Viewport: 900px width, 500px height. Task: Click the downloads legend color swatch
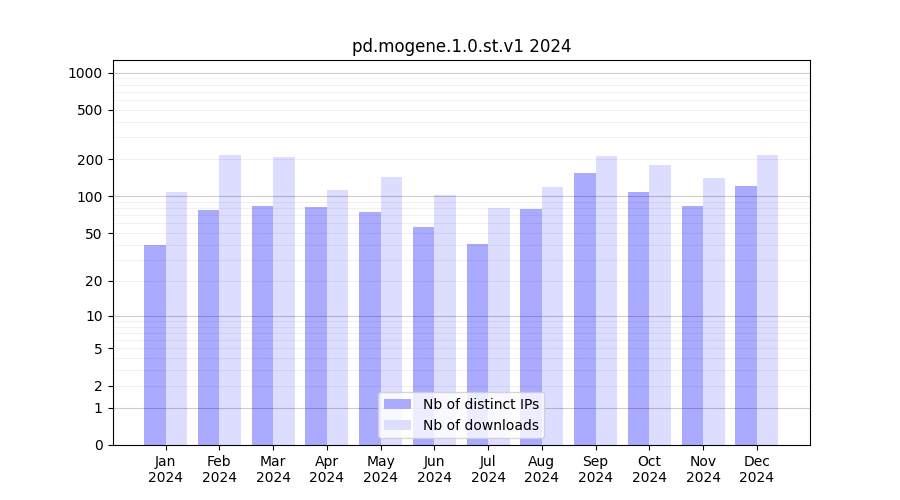click(397, 425)
